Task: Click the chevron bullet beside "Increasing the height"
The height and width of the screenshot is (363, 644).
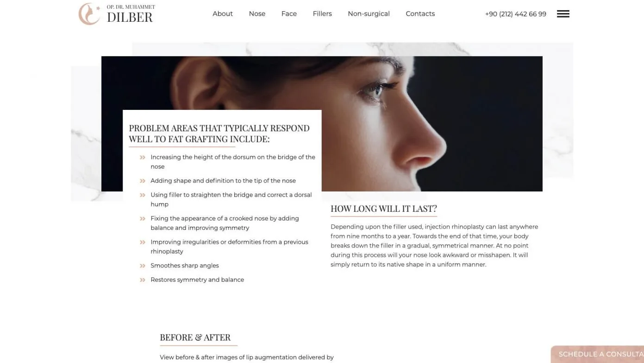Action: click(143, 158)
